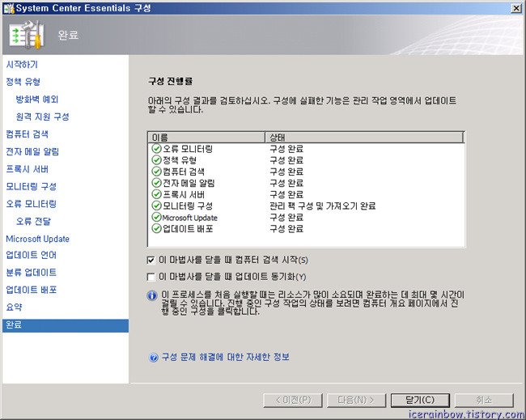526x420 pixels.
Task: Close the System Center Essentials window
Action: [x=515, y=7]
